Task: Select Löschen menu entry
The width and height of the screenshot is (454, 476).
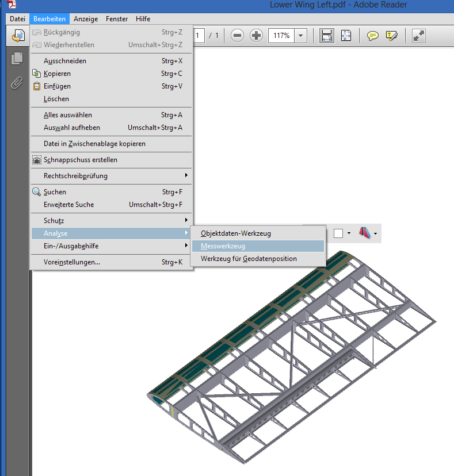Action: pyautogui.click(x=112, y=99)
